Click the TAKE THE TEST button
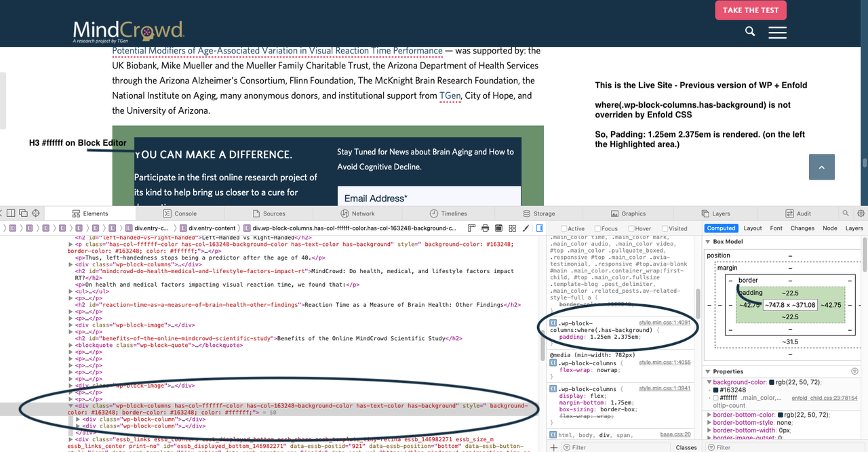The image size is (868, 452). tap(751, 10)
